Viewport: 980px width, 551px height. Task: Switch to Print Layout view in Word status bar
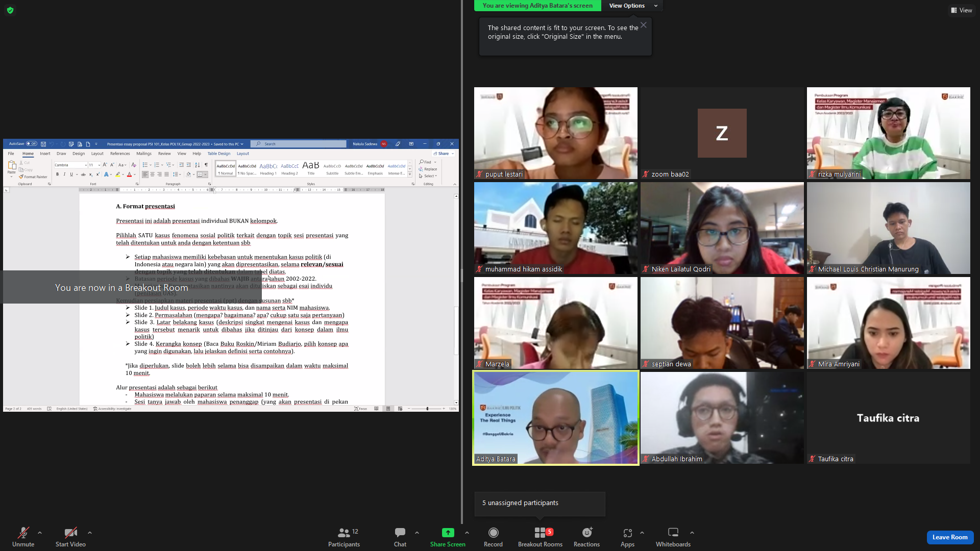pyautogui.click(x=388, y=409)
